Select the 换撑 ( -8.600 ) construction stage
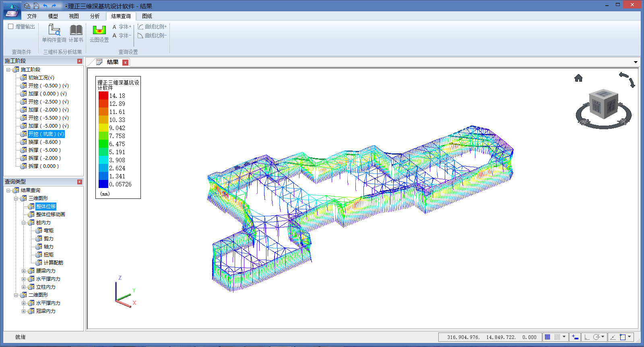The width and height of the screenshot is (644, 347). coord(44,142)
